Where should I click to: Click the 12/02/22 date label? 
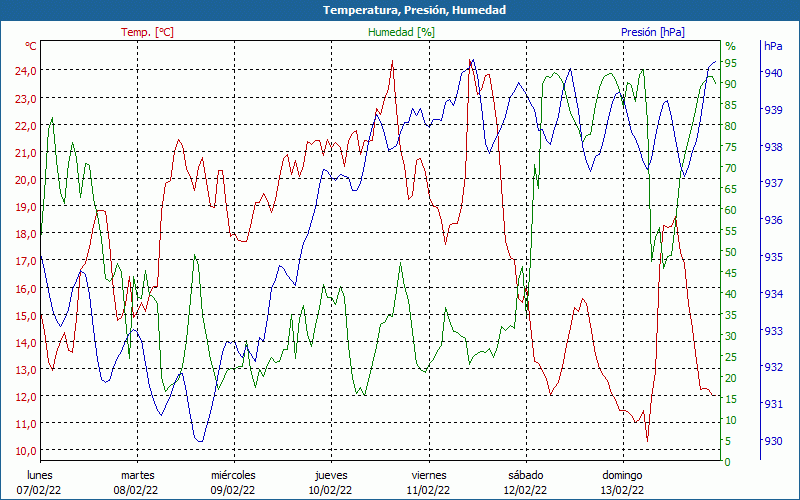click(525, 491)
